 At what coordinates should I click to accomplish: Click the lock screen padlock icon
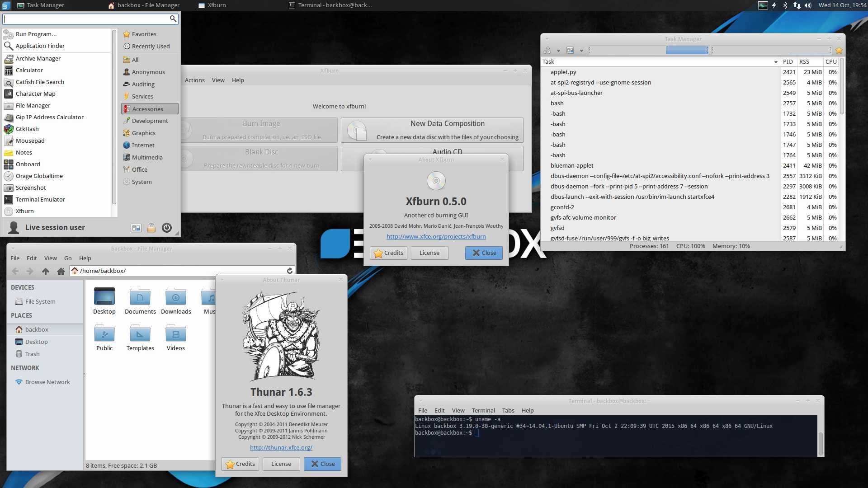coord(151,228)
